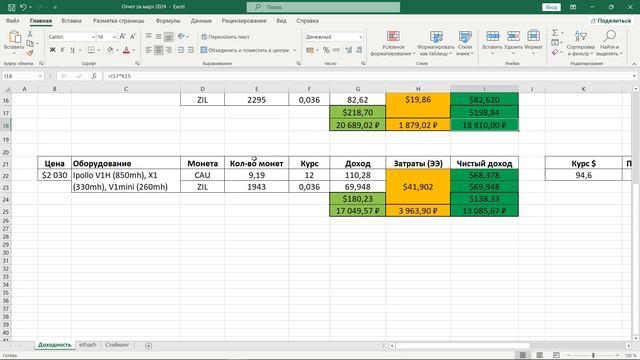640x360 pixels.
Task: Click Insert cells (Вставить) in Cells group
Action: (492, 43)
